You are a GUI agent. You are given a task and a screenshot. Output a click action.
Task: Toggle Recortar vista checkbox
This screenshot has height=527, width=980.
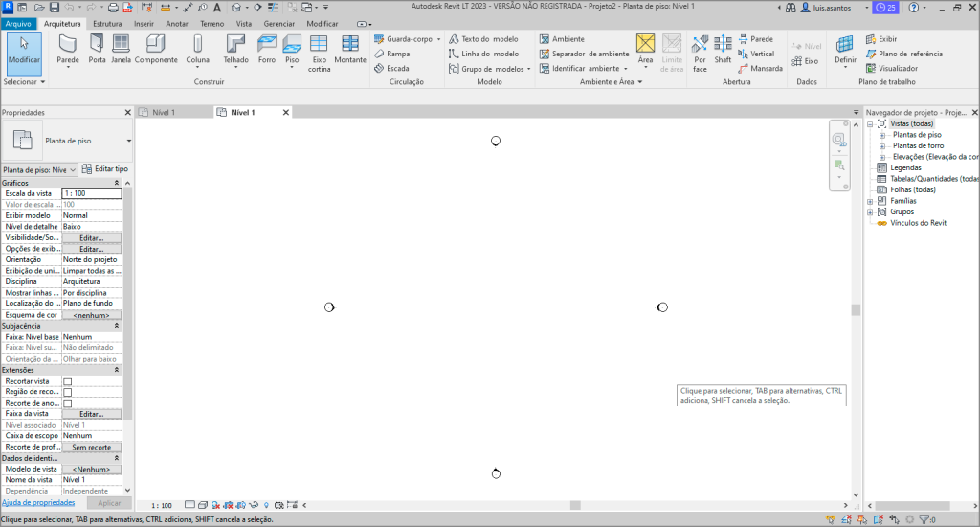(68, 382)
